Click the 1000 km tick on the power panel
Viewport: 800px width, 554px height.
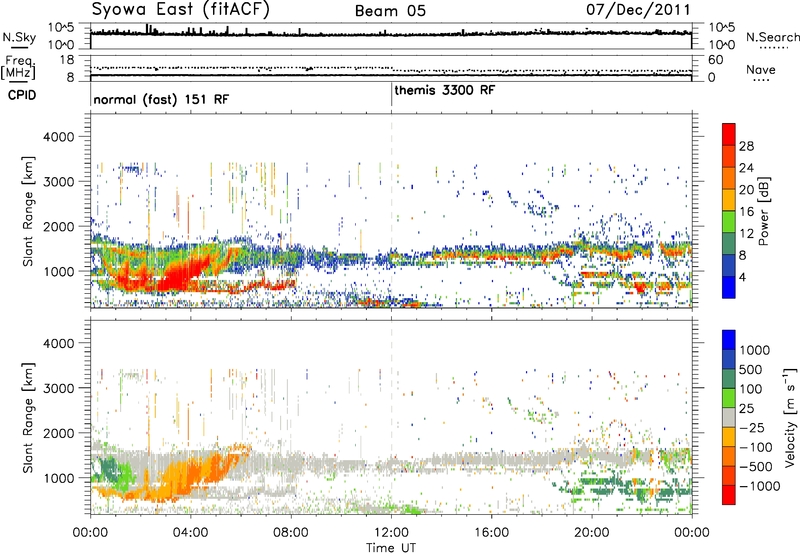[58, 271]
